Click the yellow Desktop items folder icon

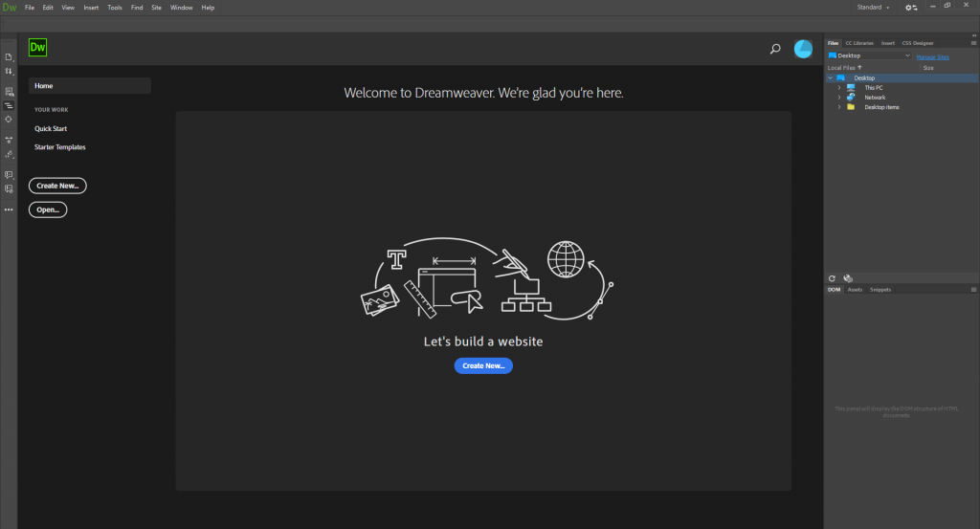[x=851, y=107]
